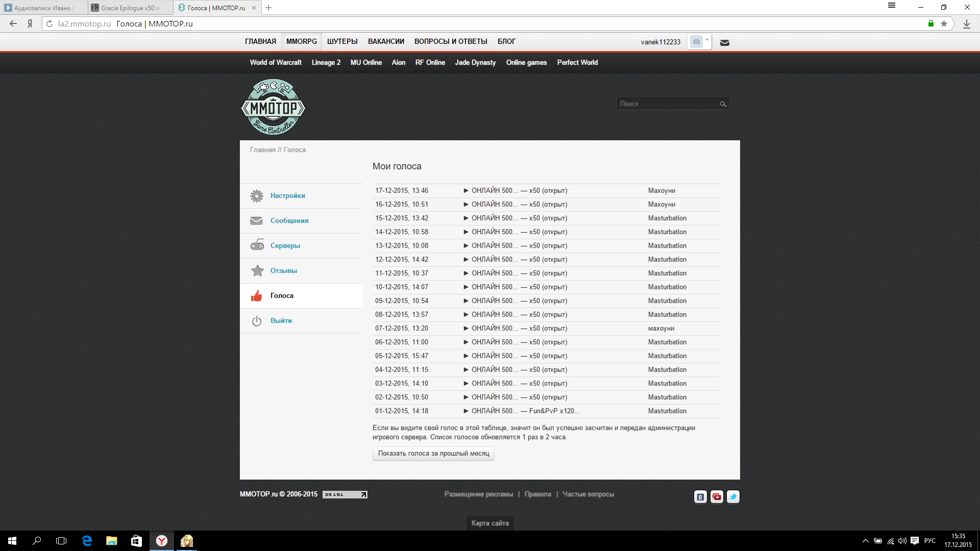Switch to the Gracia Epilogue x50 tab
The width and height of the screenshot is (980, 551).
pos(128,8)
